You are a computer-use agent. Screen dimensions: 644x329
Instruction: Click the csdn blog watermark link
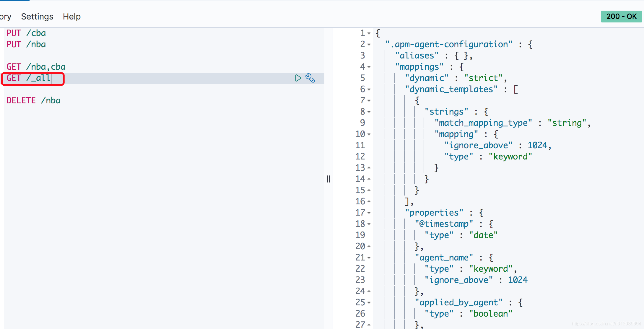pos(606,324)
